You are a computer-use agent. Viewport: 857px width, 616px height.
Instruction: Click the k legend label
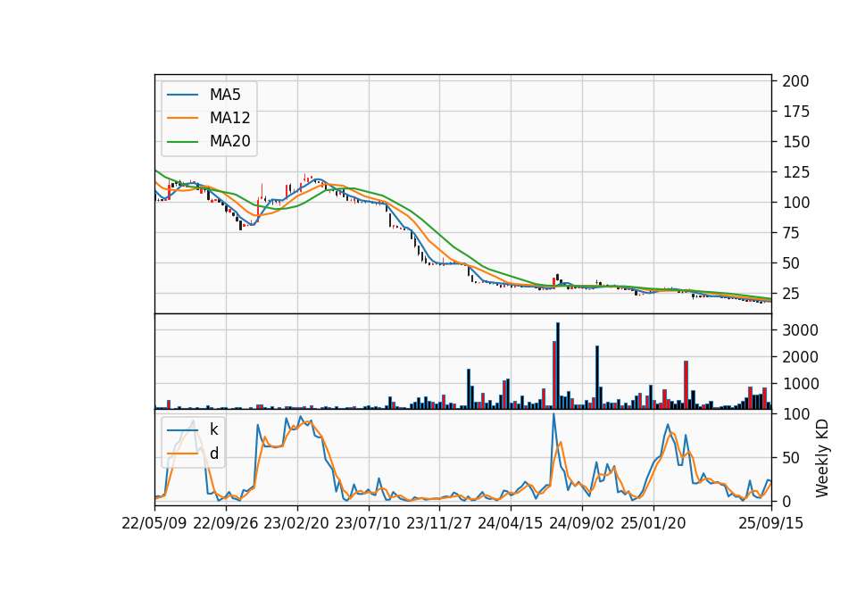click(213, 429)
